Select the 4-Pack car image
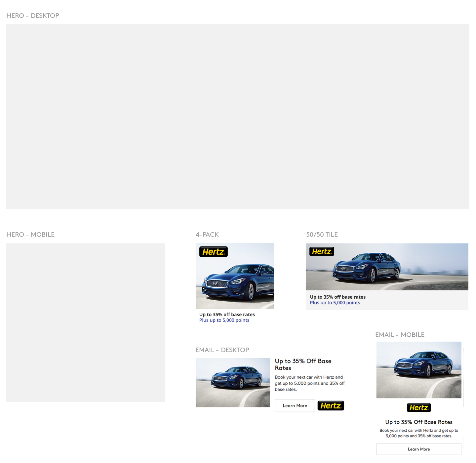476x463 pixels. (235, 281)
